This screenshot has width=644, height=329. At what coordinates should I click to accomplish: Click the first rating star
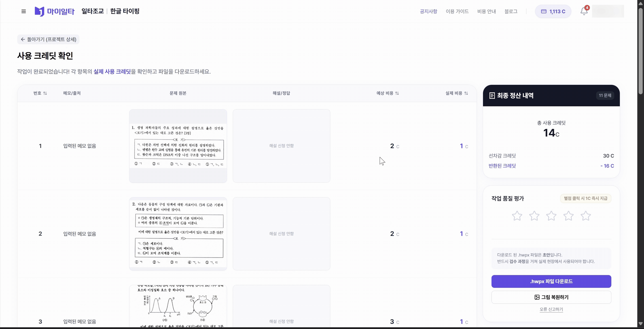tap(517, 216)
